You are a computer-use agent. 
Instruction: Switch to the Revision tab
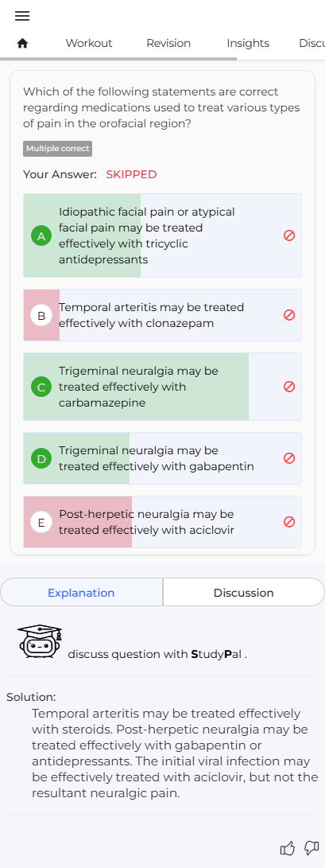[168, 43]
